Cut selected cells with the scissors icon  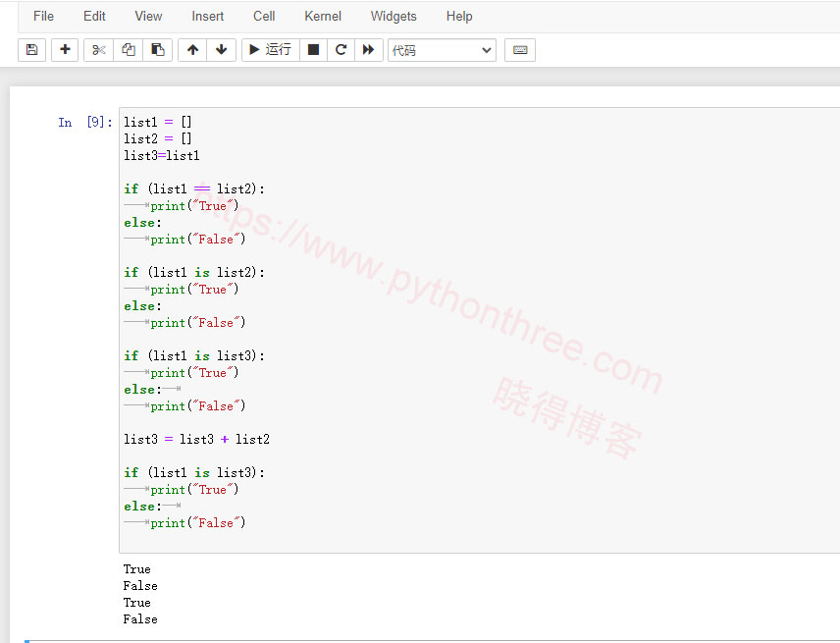[98, 50]
